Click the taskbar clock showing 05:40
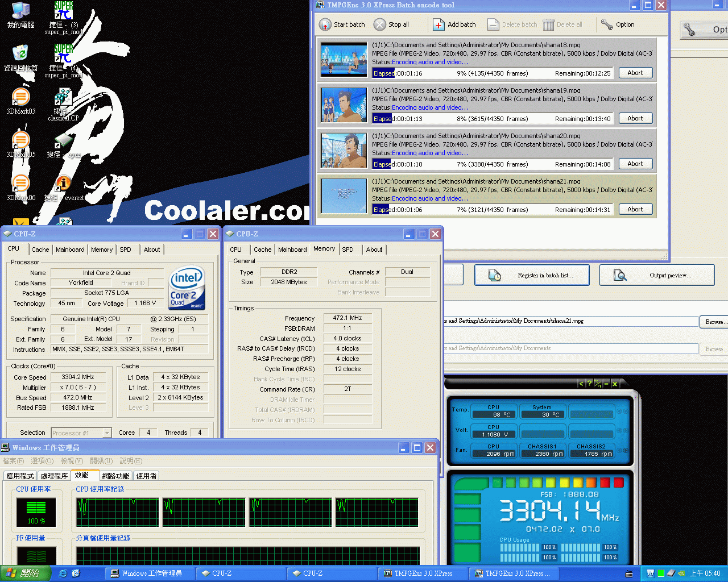This screenshot has width=728, height=582. click(705, 573)
